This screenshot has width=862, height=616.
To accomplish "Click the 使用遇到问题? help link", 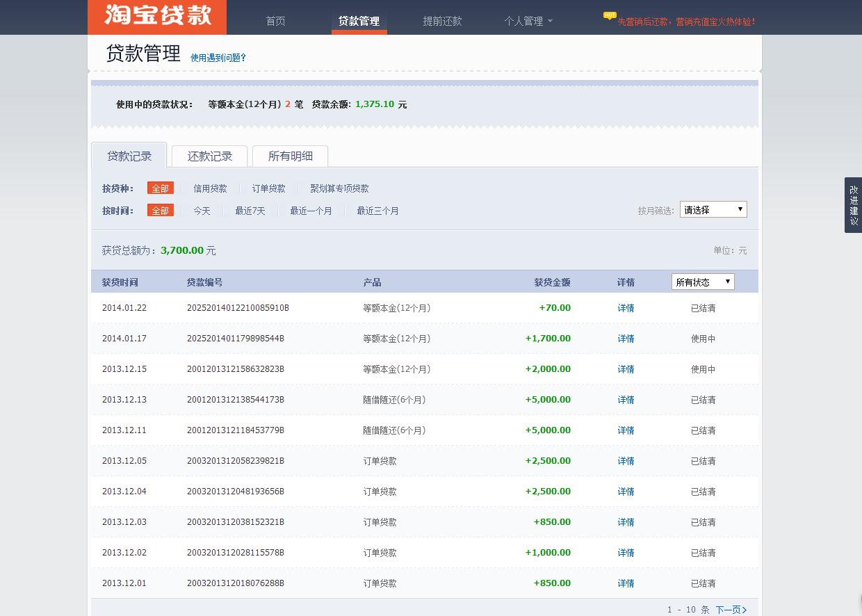I will click(x=218, y=58).
